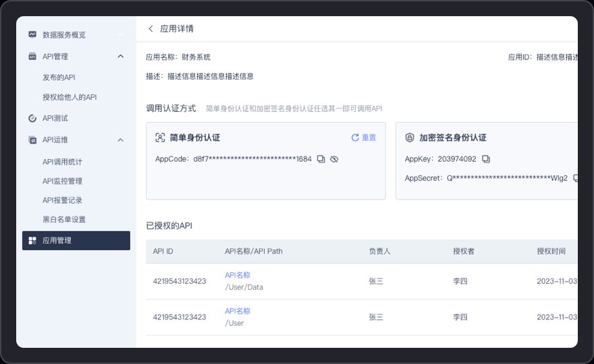Image resolution: width=594 pixels, height=364 pixels.
Task: Click the API ID column header
Action: tap(163, 251)
